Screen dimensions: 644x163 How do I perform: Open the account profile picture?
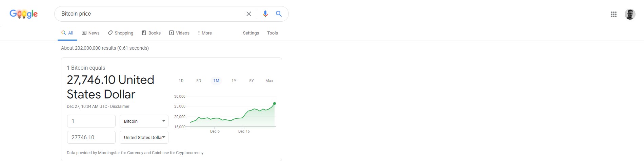tap(630, 14)
